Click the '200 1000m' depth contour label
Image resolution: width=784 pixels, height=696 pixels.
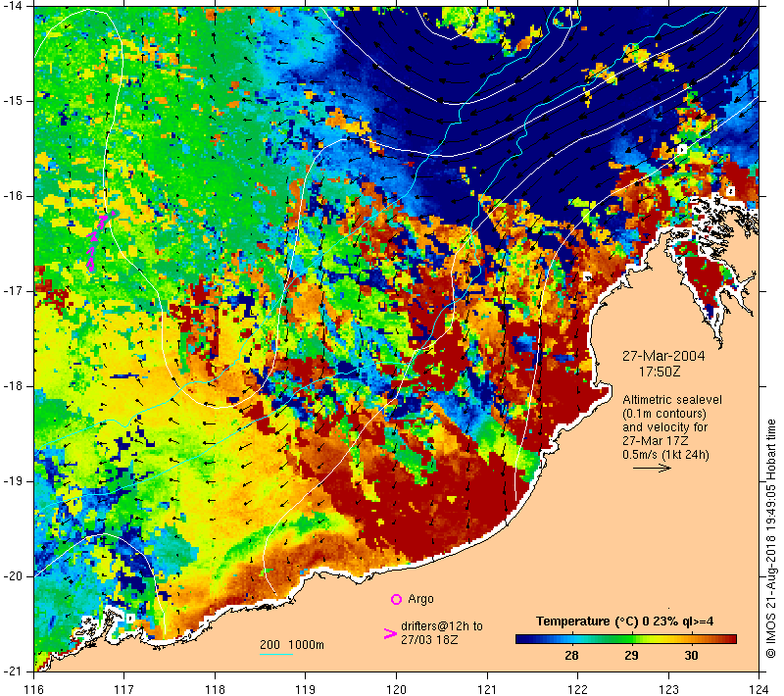(292, 644)
